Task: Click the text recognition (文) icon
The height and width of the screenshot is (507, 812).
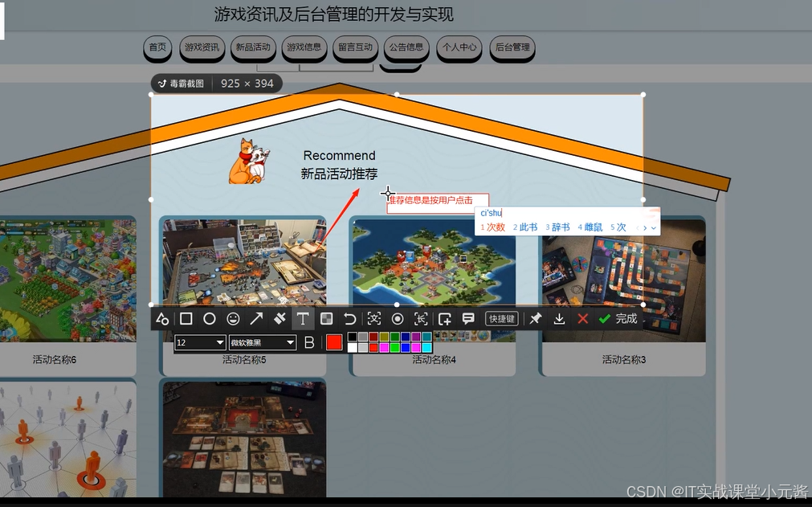Action: 374,319
